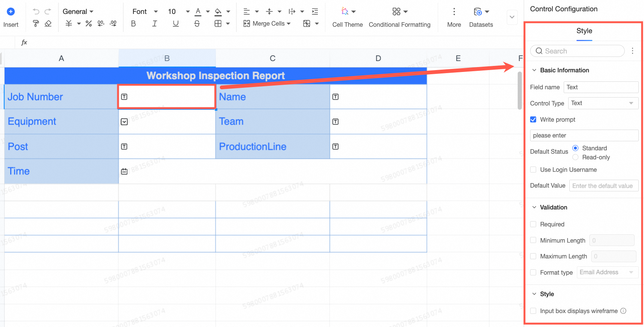Apply yen currency format
644x327 pixels.
69,24
